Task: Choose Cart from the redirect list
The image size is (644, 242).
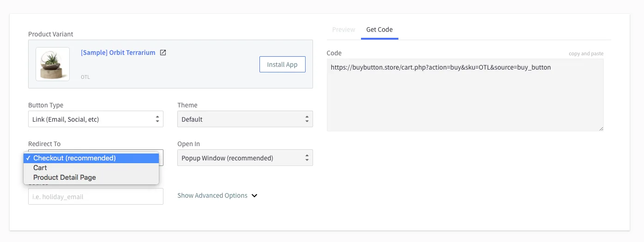Action: coord(40,168)
